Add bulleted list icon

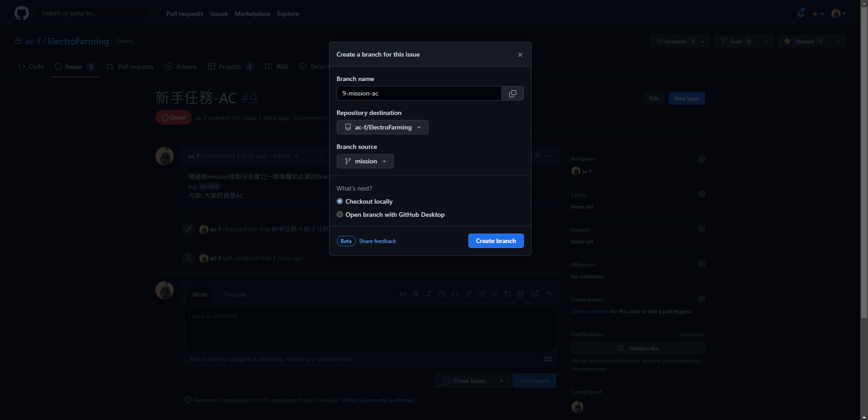(x=481, y=294)
